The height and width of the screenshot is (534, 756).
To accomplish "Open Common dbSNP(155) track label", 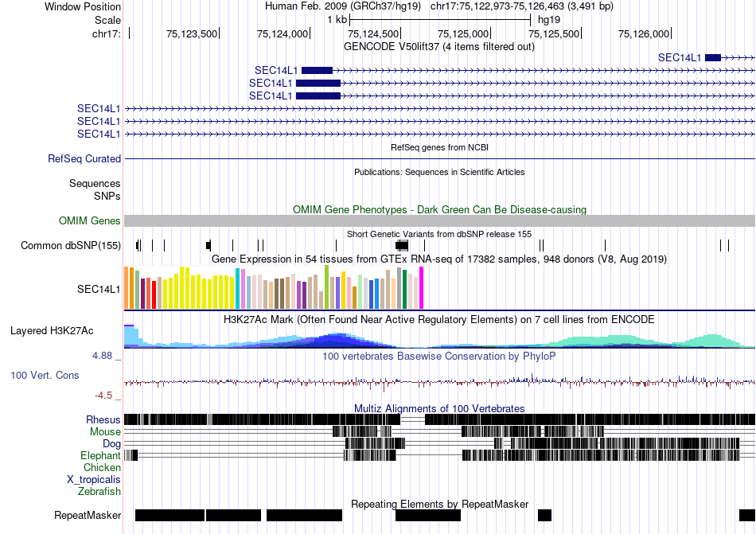I will (70, 245).
